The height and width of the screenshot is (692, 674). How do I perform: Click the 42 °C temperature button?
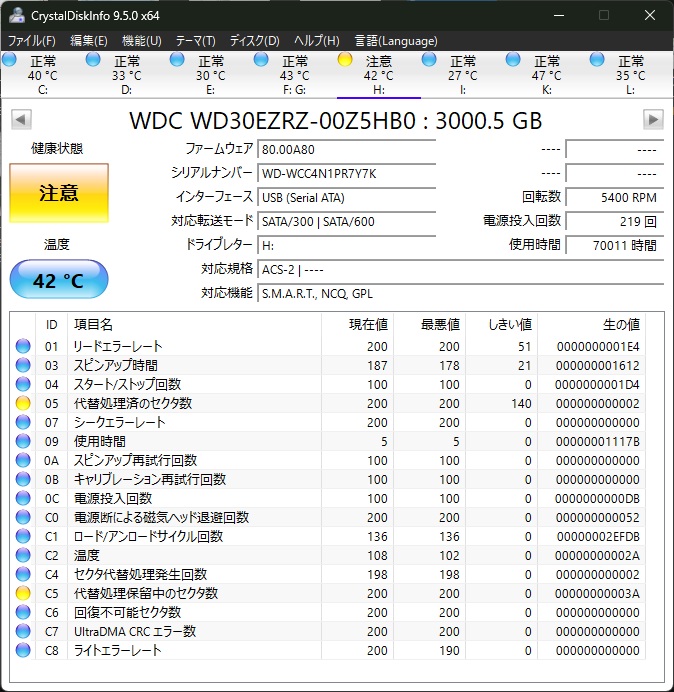(59, 280)
